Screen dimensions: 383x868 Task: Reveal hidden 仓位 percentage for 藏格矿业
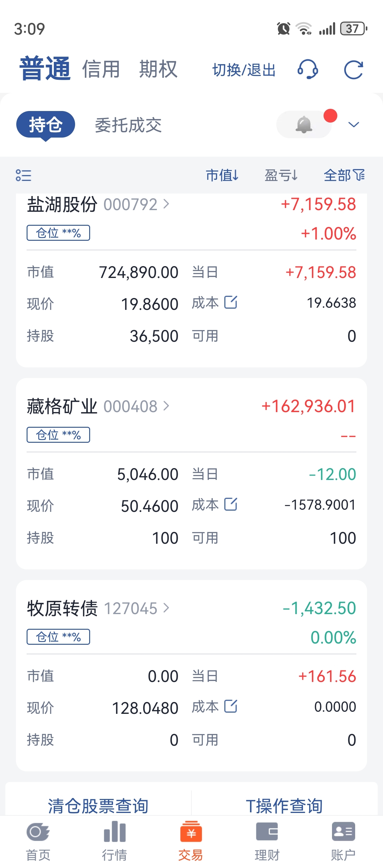pos(58,435)
